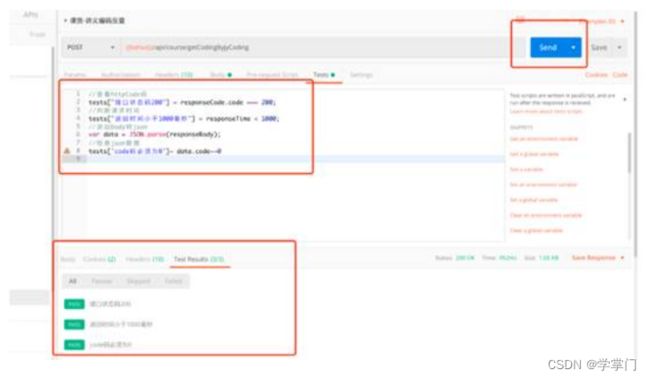Open the response Headers tab

coord(145,260)
